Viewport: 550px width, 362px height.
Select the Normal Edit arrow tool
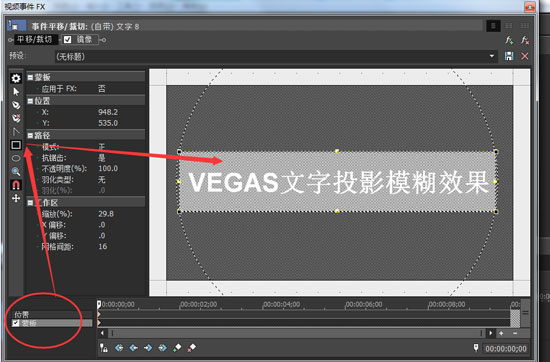[16, 92]
